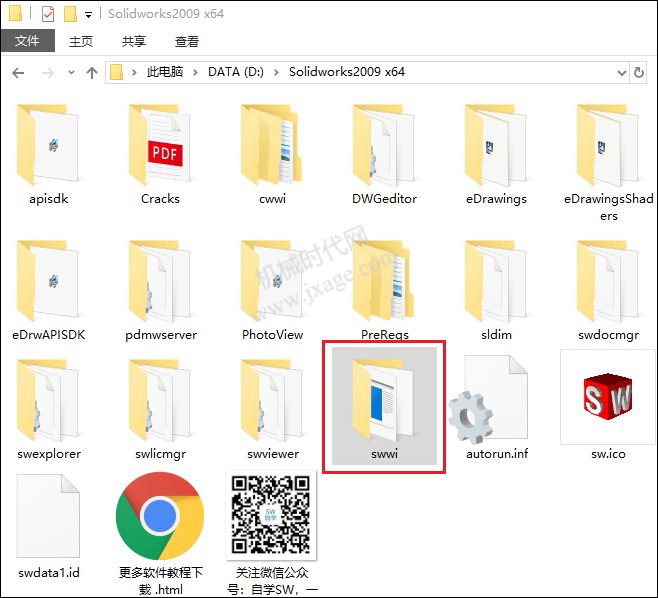Go back with the Back arrow
This screenshot has height=598, width=658.
(x=18, y=73)
